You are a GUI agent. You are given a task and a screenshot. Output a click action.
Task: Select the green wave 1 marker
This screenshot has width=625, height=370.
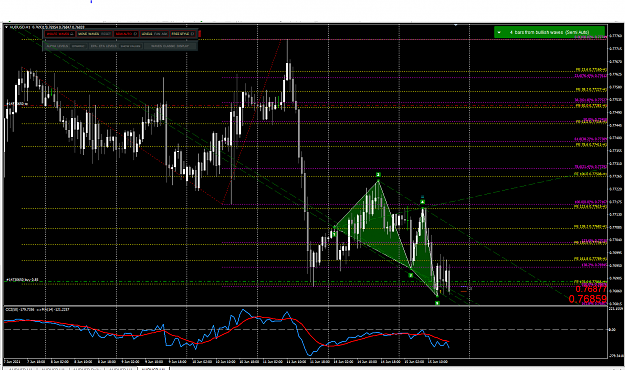(334, 234)
